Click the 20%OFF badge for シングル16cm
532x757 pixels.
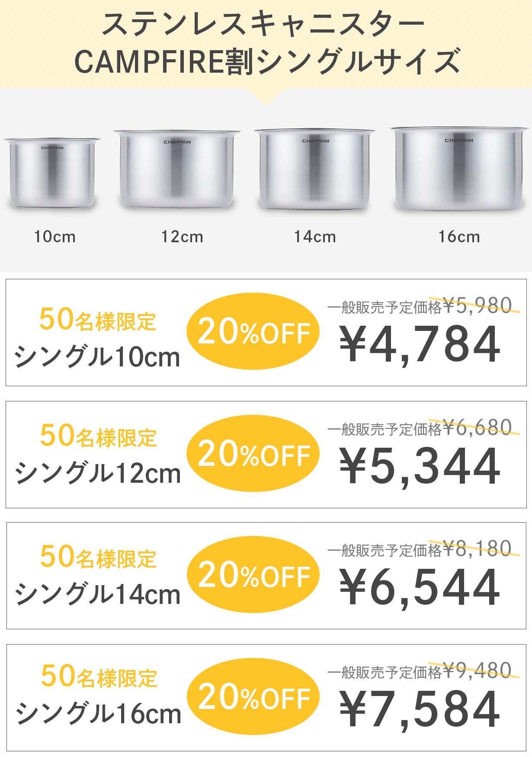point(253,697)
